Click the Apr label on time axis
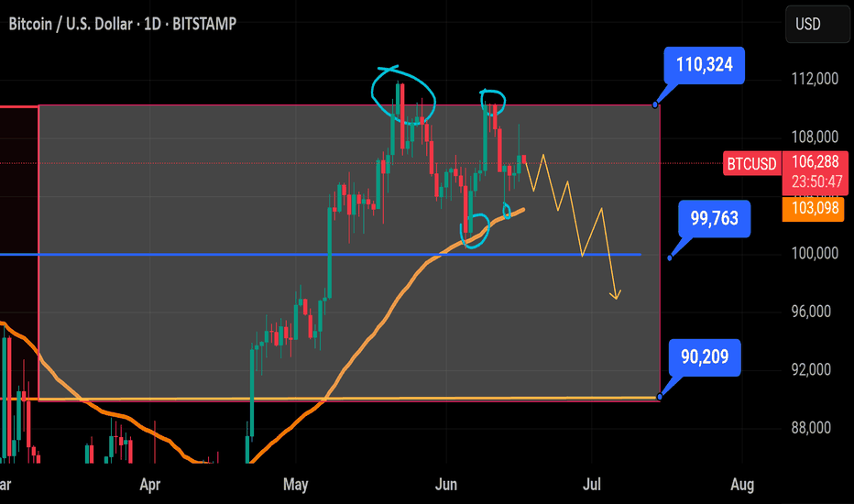This screenshot has height=504, width=854. pyautogui.click(x=149, y=485)
